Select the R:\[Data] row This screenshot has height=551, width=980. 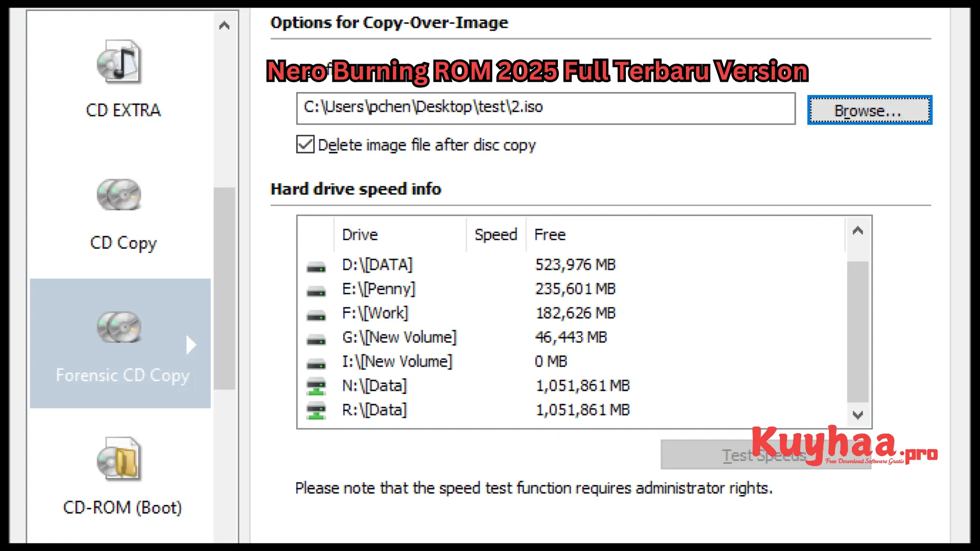572,410
